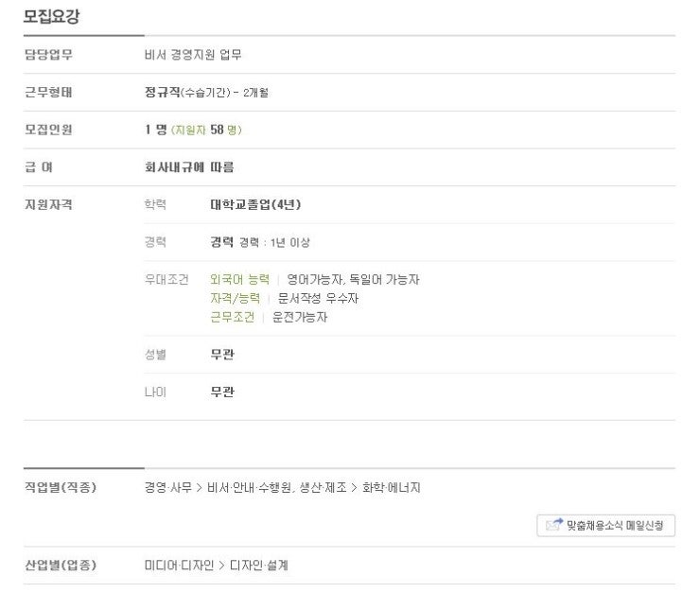
Task: Open the 미디어·디자인 industry link
Action: [x=179, y=566]
